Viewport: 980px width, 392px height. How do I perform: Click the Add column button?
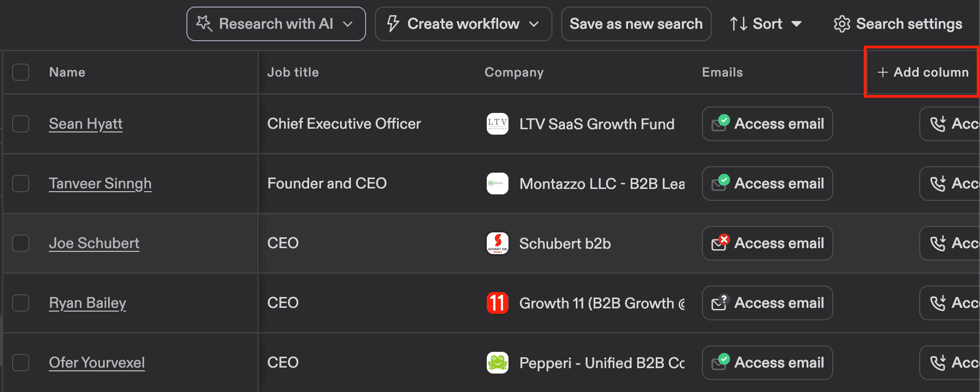tap(922, 72)
